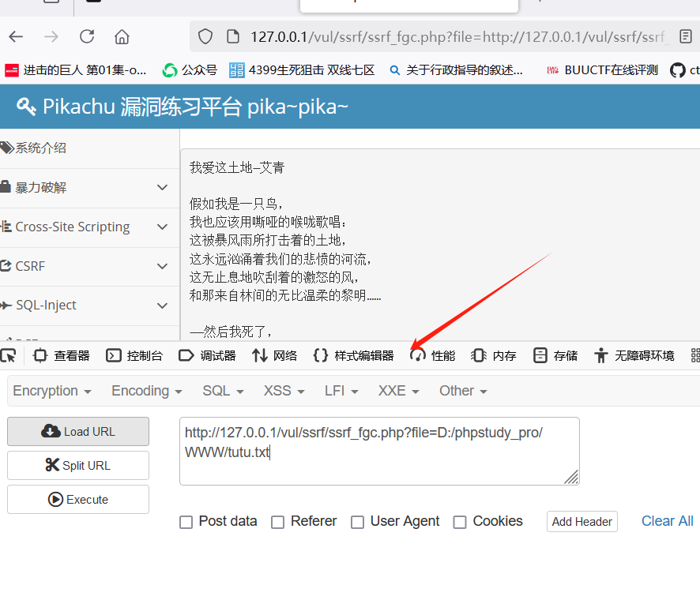
Task: Switch to the 无障碍环境 accessibility tab
Action: tap(634, 355)
